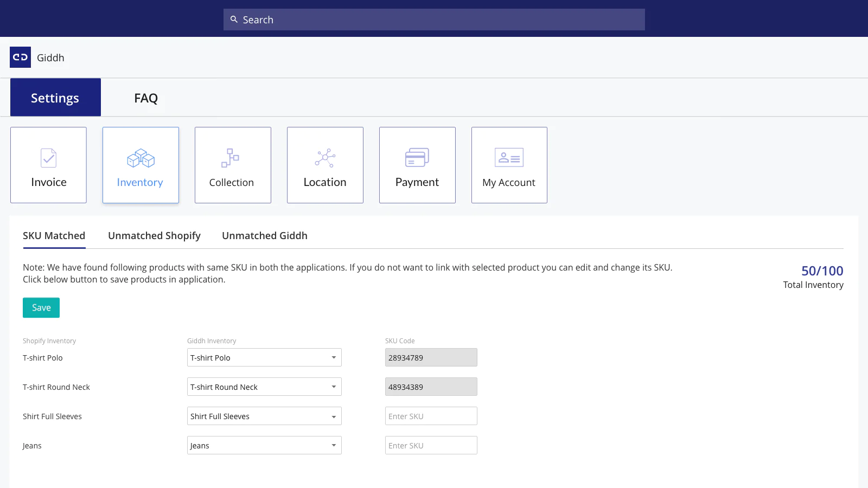Click the Location network icon

[x=325, y=158]
